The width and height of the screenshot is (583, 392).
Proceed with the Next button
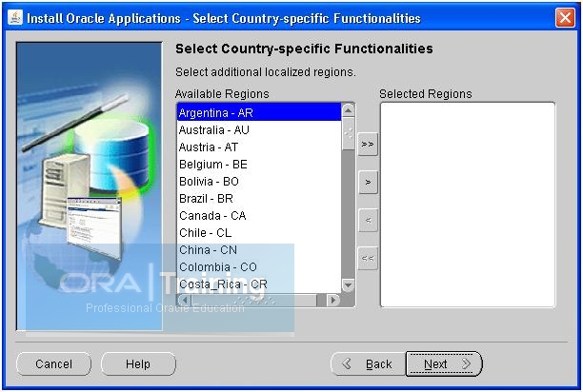tap(444, 363)
